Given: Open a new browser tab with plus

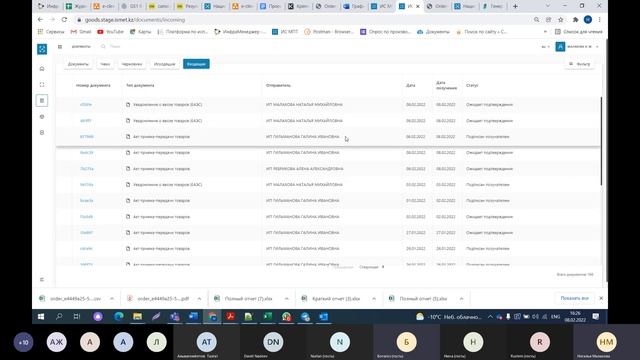Looking at the screenshot, I should (x=515, y=6).
